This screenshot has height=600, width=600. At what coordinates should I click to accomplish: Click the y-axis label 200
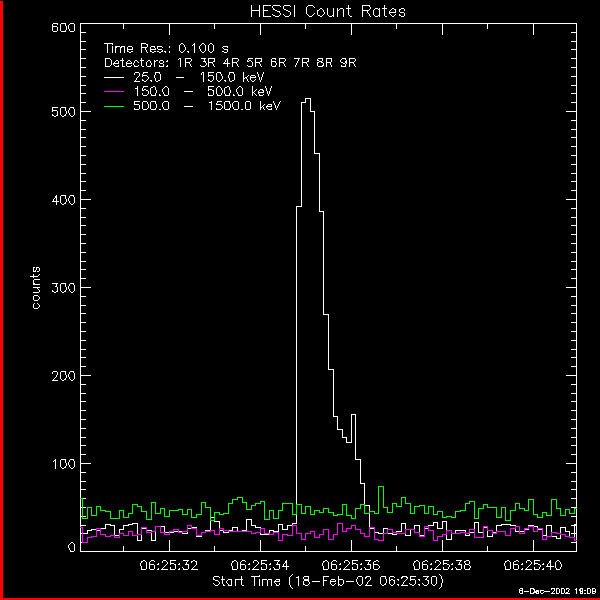coord(63,376)
